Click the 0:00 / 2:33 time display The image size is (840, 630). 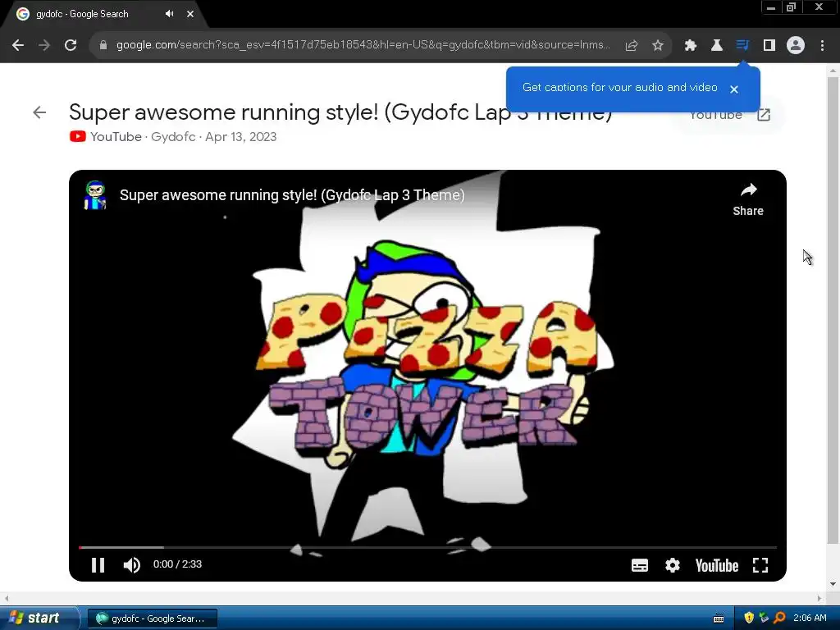[x=177, y=564]
